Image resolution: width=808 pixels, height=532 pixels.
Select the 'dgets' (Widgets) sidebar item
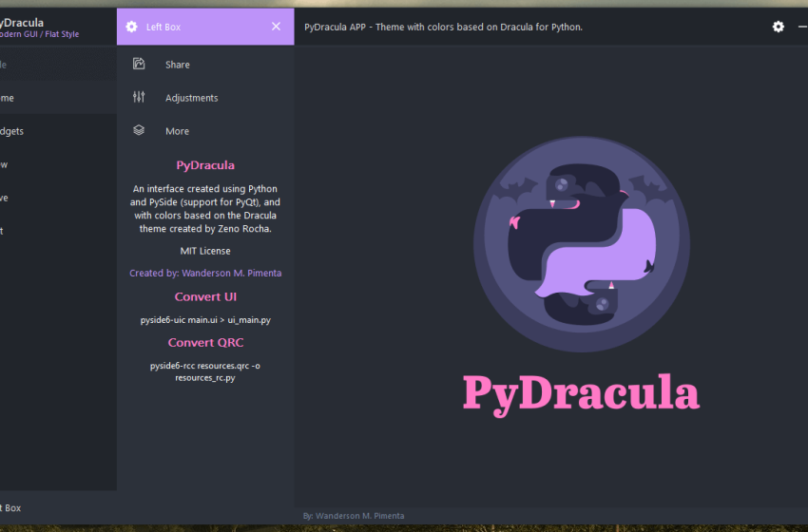pyautogui.click(x=58, y=131)
